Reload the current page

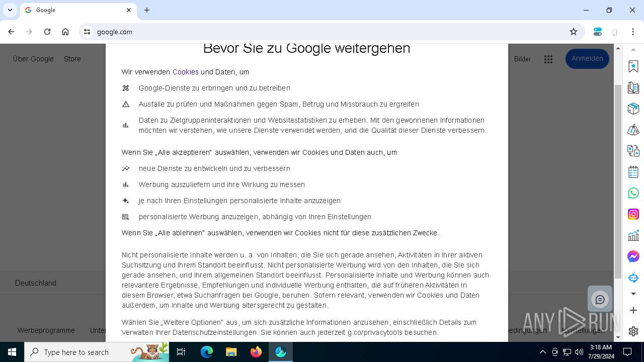47,32
